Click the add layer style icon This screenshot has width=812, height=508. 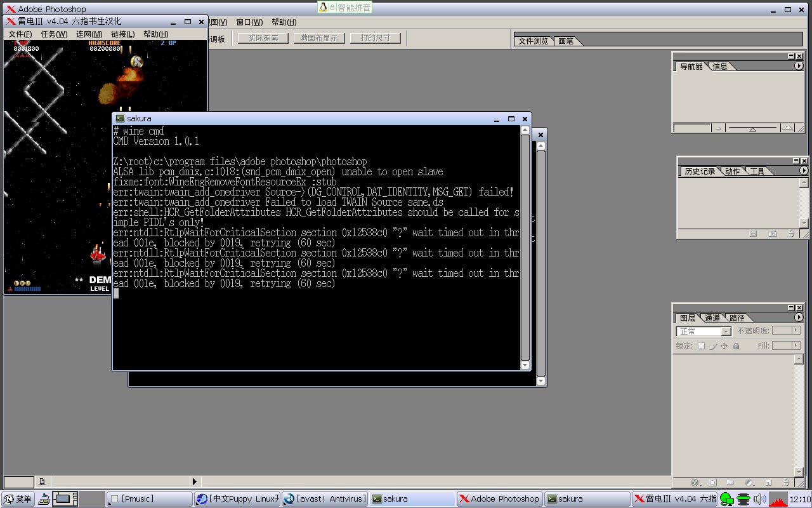click(695, 483)
